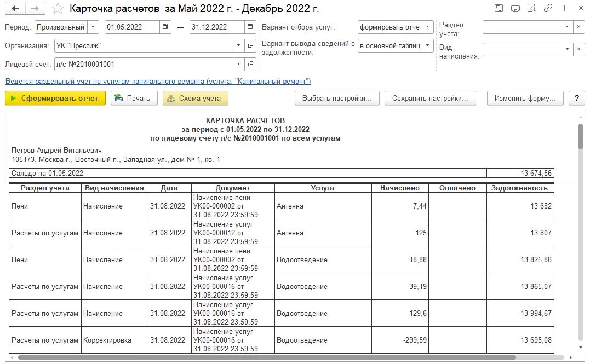Add report to favorites with star icon
590x364 pixels.
58,9
